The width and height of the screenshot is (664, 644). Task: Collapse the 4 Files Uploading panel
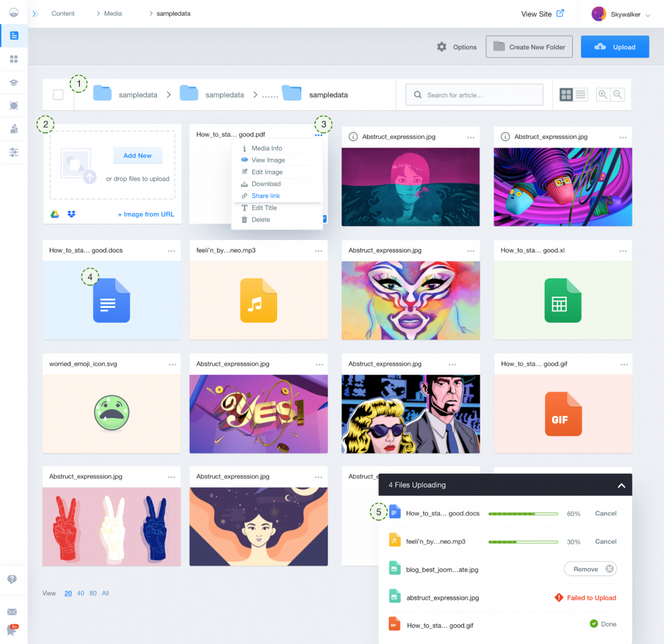pos(621,485)
